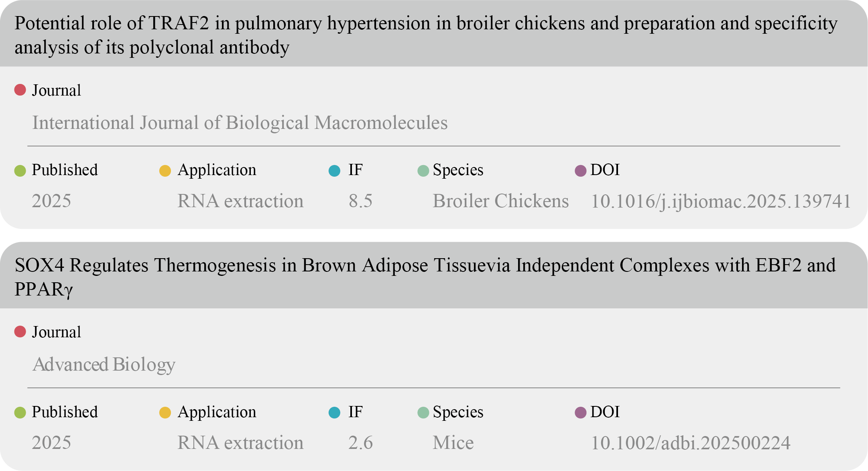
Task: Click the teal Species dot in SOX4 card
Action: [423, 412]
